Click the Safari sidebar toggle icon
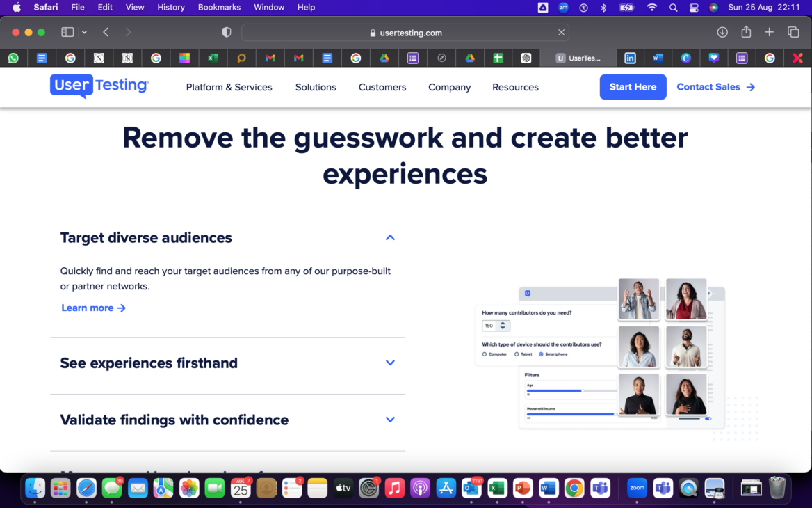 (x=67, y=32)
